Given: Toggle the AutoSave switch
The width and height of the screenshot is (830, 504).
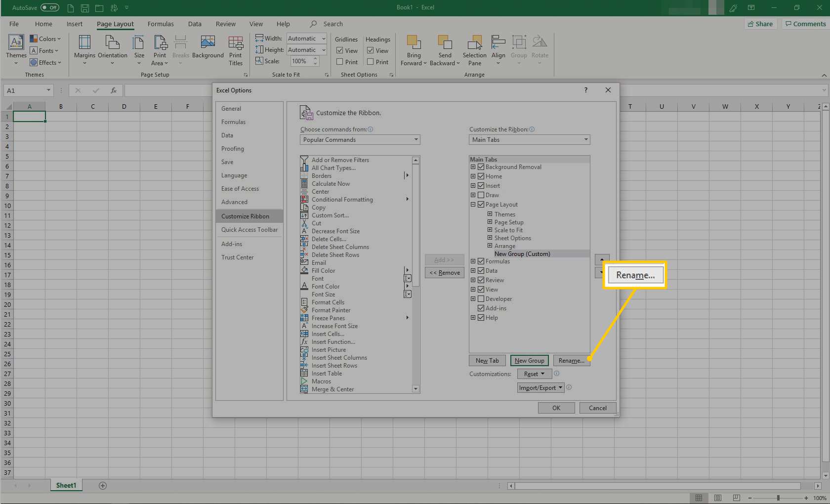Looking at the screenshot, I should coord(50,7).
